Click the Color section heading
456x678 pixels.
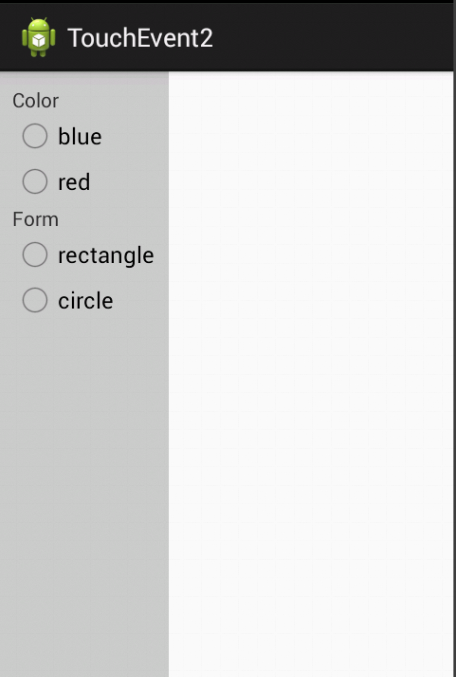pos(35,101)
